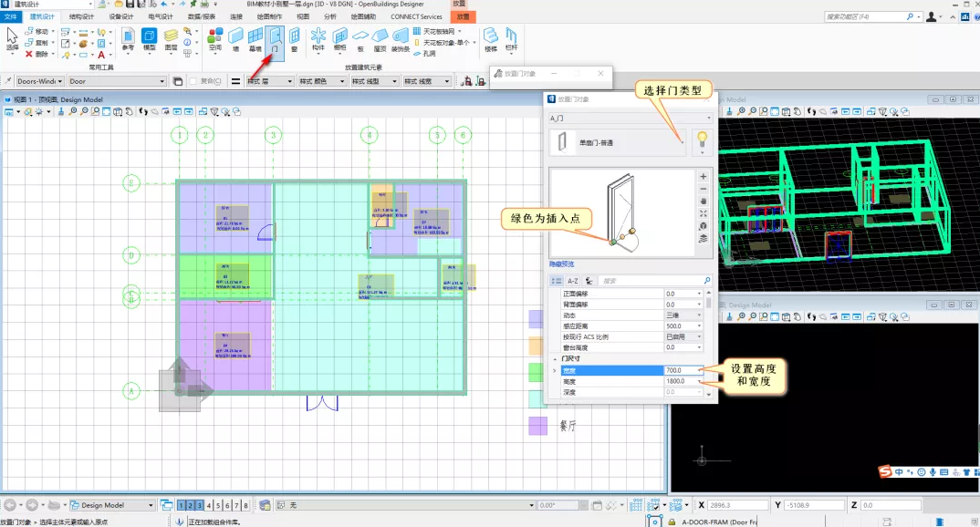Open the 样式 层 dropdown

(270, 81)
